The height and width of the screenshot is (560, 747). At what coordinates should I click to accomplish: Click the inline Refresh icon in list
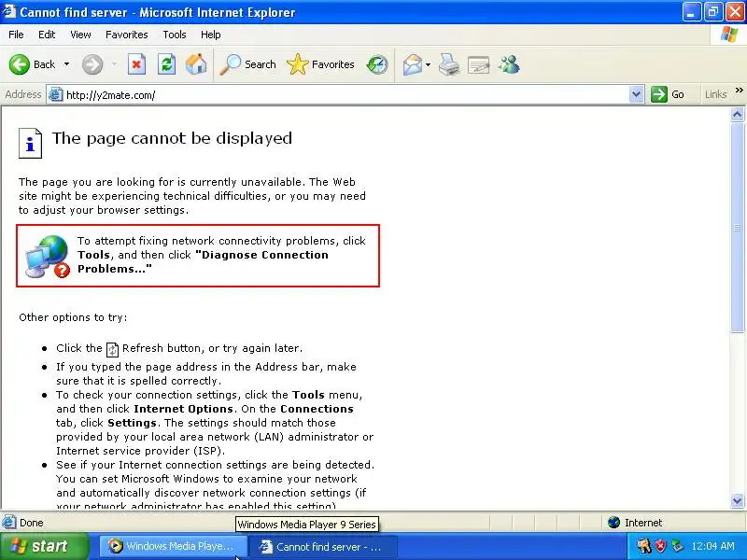(112, 349)
